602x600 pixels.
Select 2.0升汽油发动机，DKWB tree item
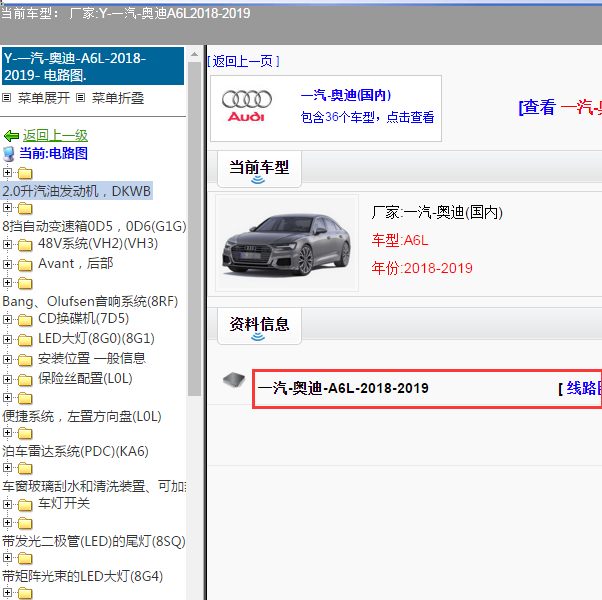[x=77, y=191]
